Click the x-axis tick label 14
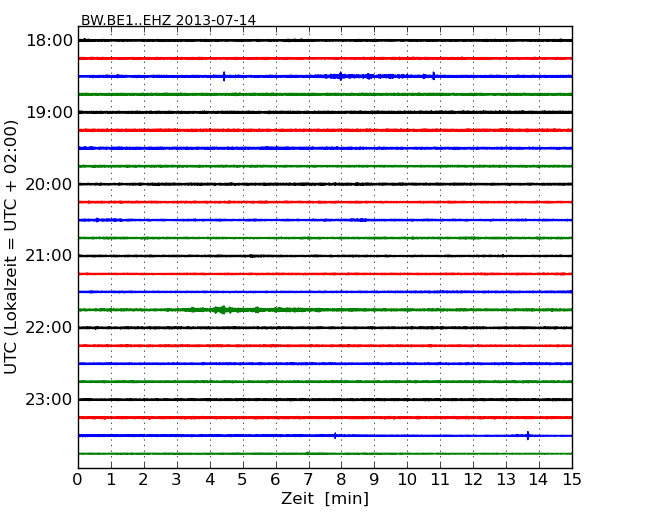This screenshot has height=520, width=650. pos(538,480)
